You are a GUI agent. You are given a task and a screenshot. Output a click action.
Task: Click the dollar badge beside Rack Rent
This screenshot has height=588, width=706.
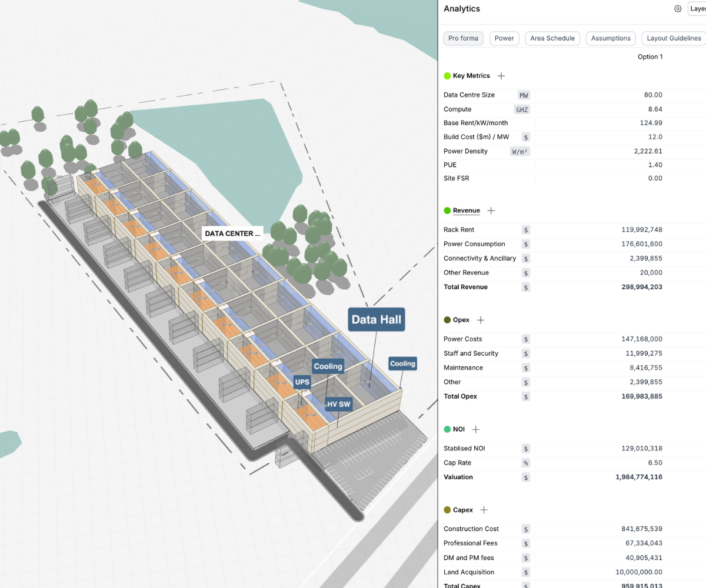(526, 230)
